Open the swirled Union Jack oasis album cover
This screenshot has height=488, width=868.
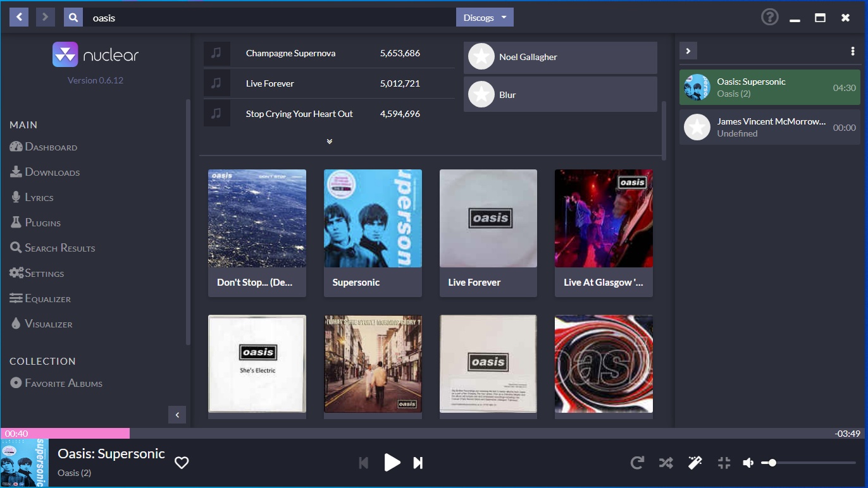[x=604, y=364]
